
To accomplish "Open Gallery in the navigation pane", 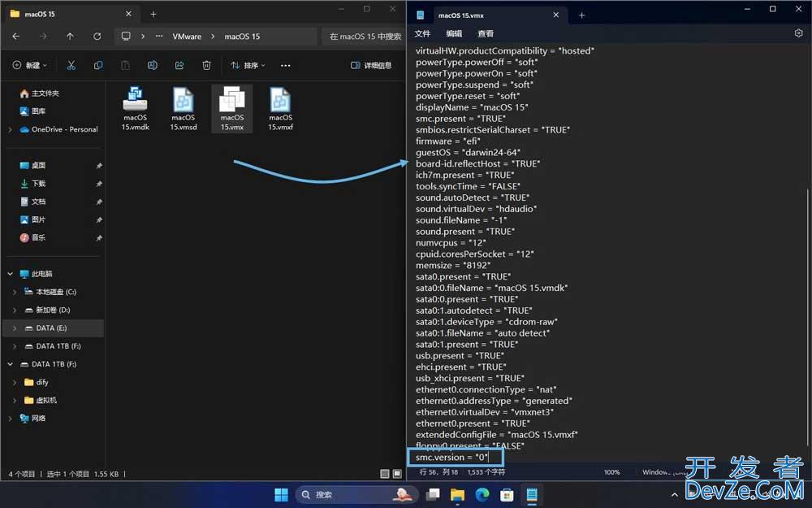I will (x=32, y=111).
